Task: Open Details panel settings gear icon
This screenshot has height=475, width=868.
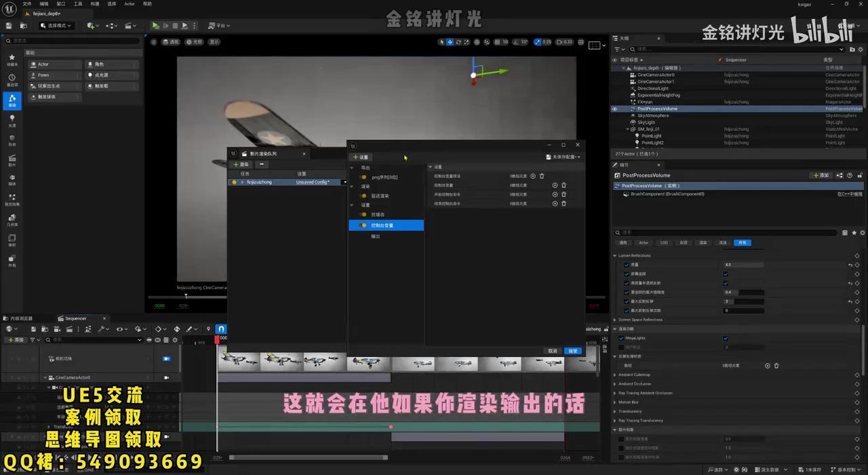Action: pyautogui.click(x=863, y=233)
